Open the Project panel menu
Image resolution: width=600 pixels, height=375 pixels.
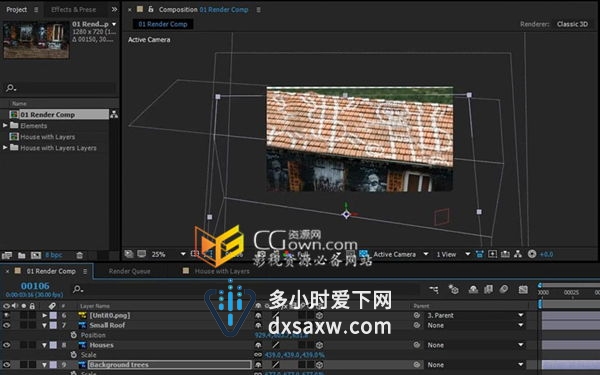(36, 10)
